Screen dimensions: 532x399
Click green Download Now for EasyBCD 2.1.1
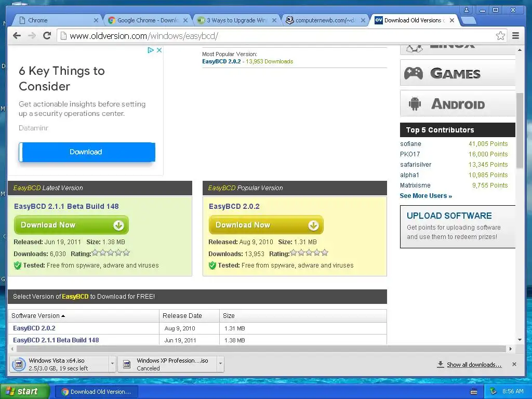71,225
